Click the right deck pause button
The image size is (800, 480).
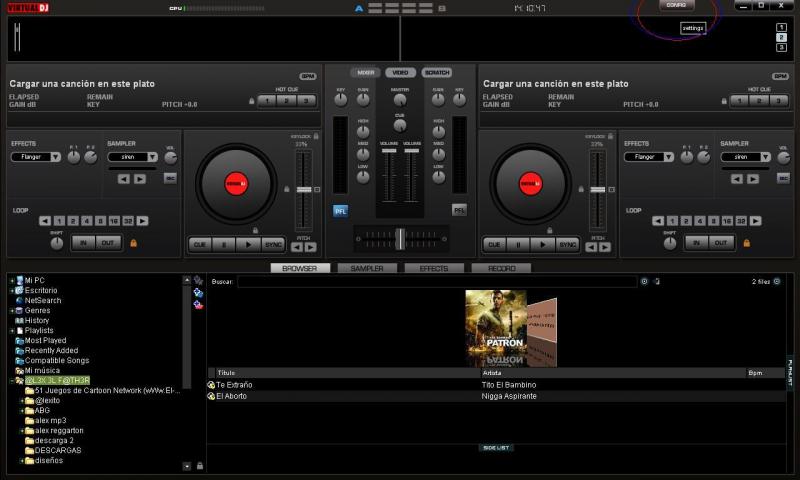point(517,244)
